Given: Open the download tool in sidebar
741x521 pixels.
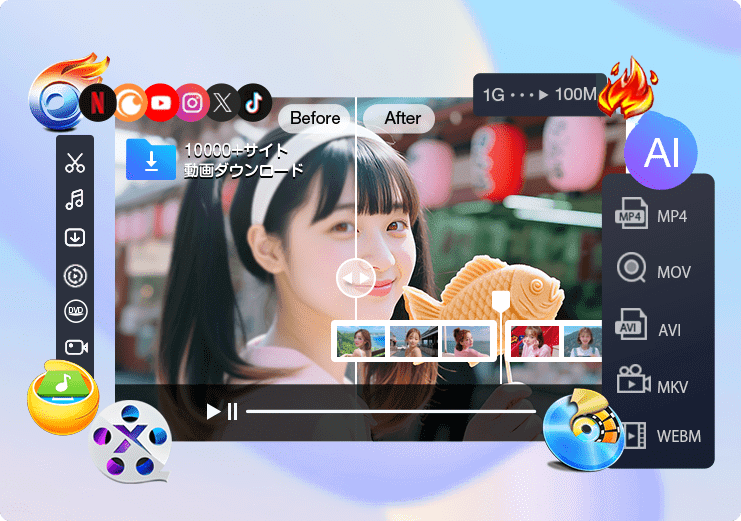Looking at the screenshot, I should click(74, 237).
